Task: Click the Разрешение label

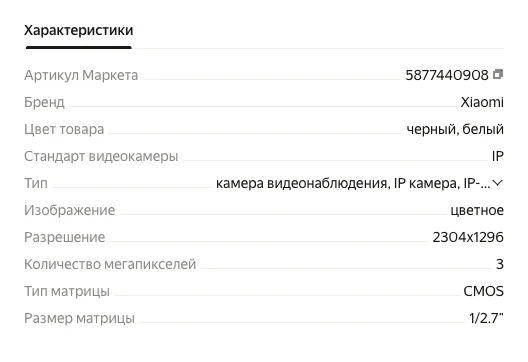Action: click(x=65, y=237)
